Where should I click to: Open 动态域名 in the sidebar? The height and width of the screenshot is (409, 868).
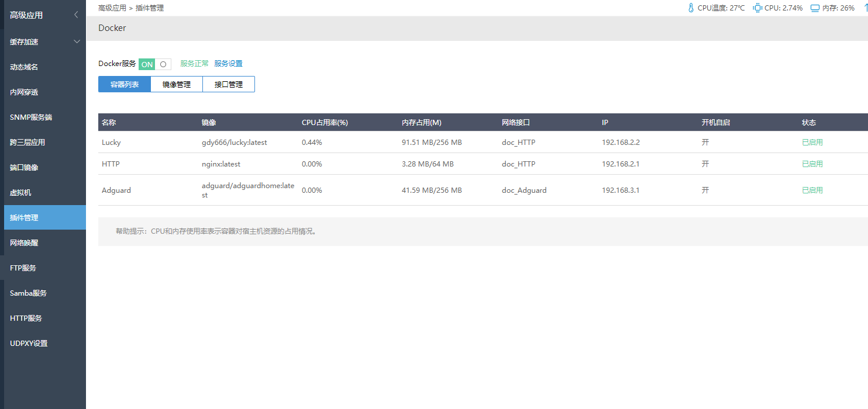click(x=45, y=67)
